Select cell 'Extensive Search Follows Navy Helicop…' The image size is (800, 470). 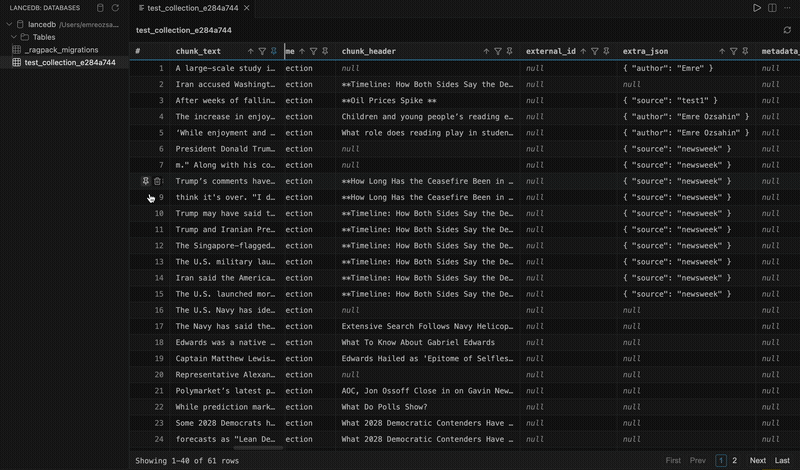click(427, 326)
